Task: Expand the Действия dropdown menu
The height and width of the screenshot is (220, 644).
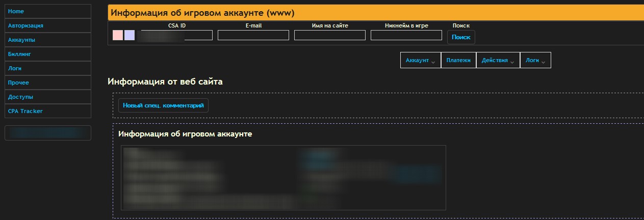Action: (498, 60)
